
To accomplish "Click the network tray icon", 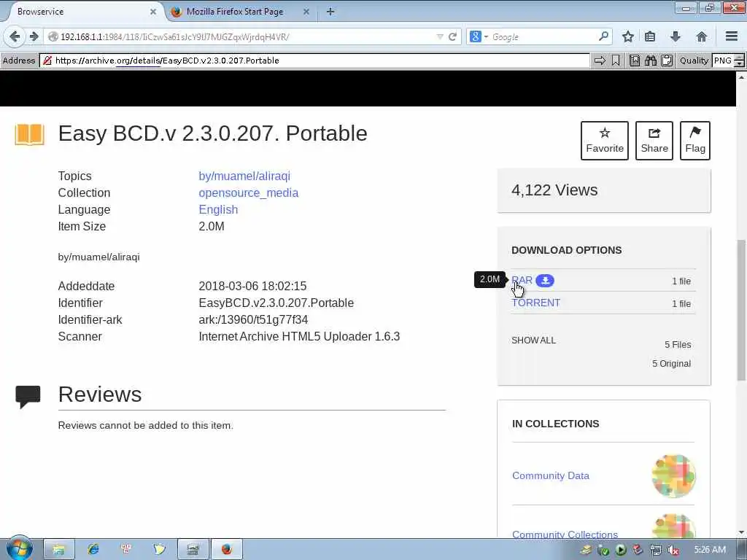I will point(656,550).
